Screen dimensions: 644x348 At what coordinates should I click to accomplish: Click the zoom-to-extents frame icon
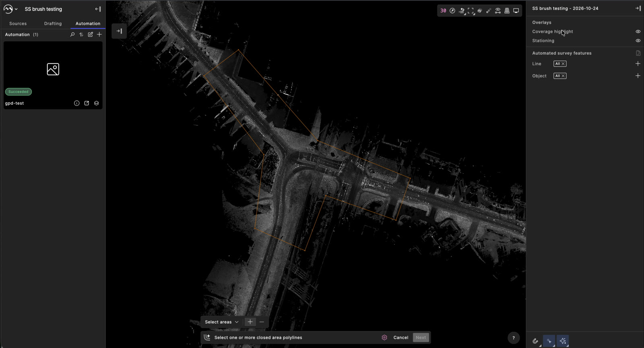tap(471, 11)
